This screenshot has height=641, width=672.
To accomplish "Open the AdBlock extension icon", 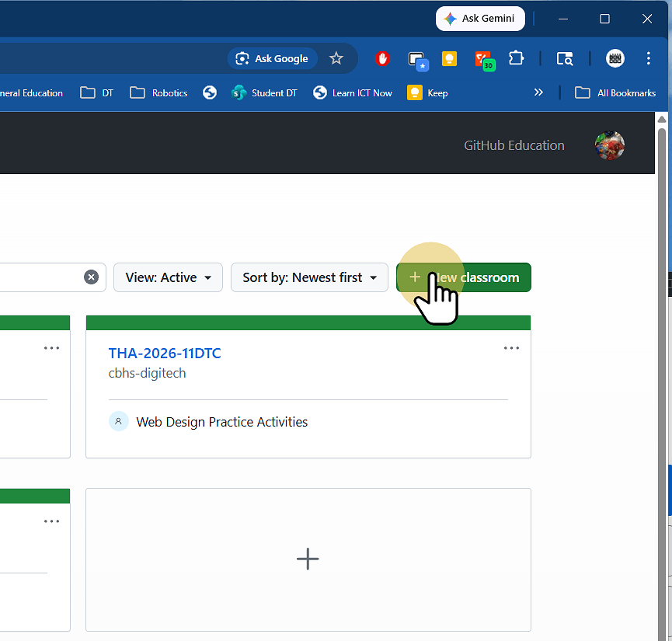I will click(382, 58).
